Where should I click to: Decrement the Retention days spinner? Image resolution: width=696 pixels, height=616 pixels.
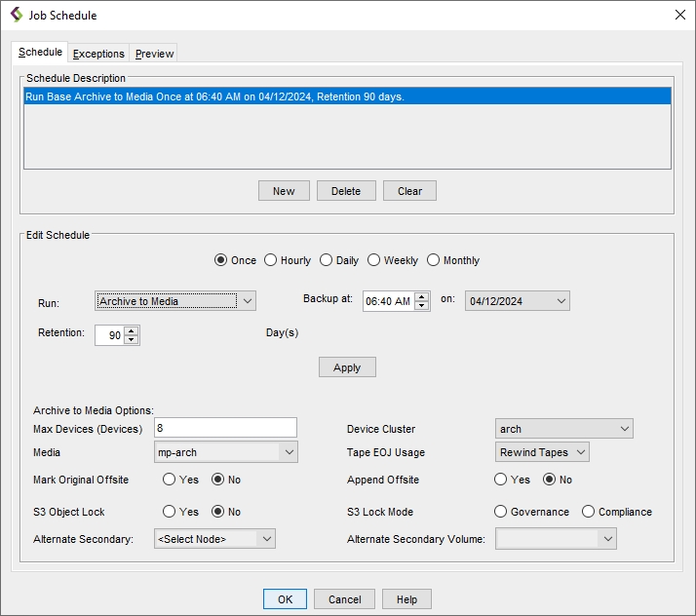(x=132, y=340)
